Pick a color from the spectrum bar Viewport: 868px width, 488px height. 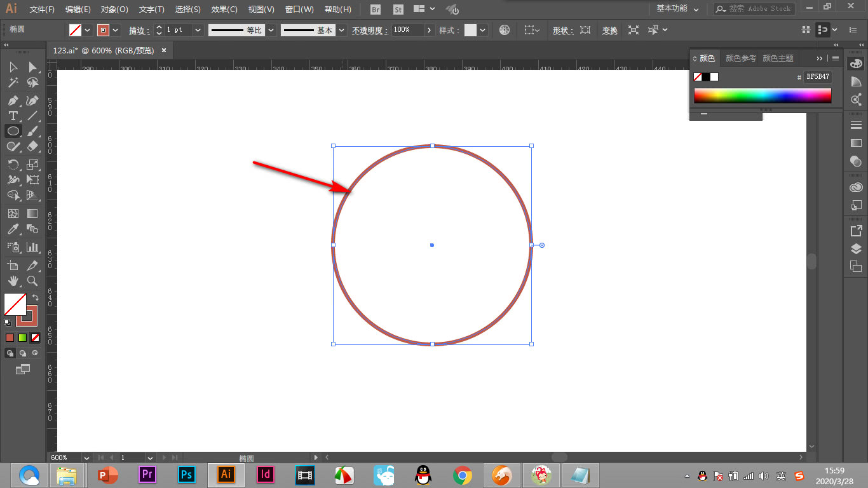[762, 95]
